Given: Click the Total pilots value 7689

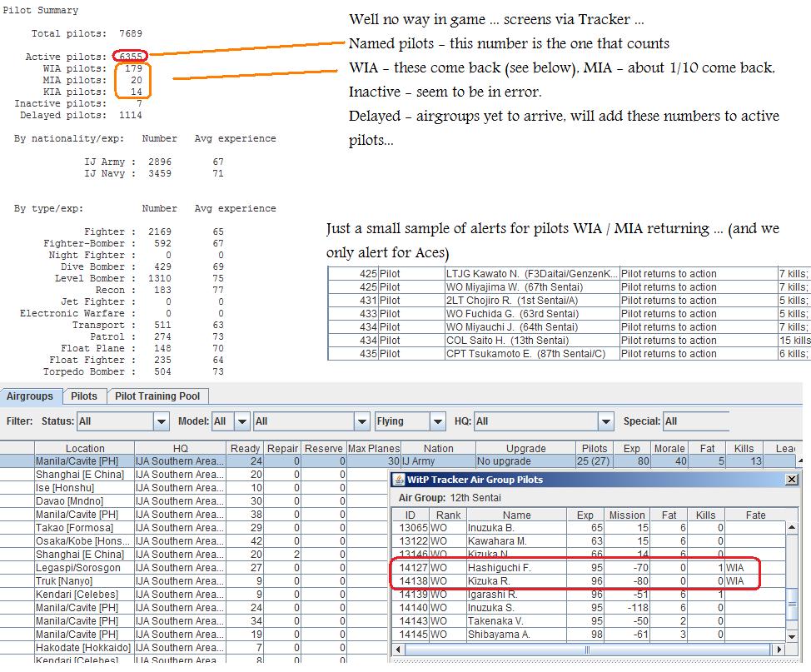Looking at the screenshot, I should [x=131, y=33].
